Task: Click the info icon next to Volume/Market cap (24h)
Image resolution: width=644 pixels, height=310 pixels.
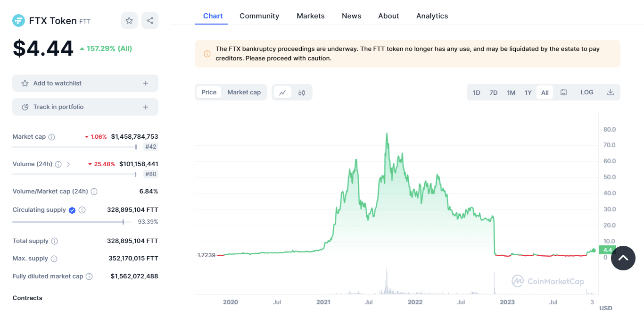Action: (x=94, y=192)
